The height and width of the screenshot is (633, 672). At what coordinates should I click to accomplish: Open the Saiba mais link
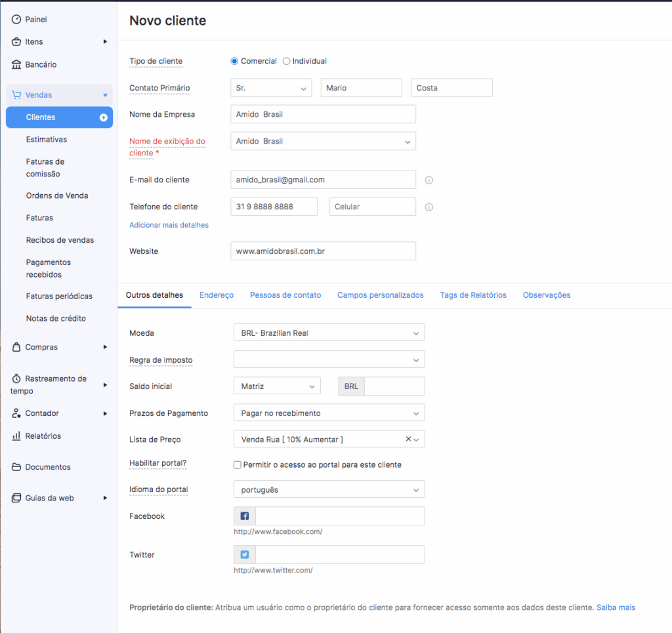coord(616,607)
